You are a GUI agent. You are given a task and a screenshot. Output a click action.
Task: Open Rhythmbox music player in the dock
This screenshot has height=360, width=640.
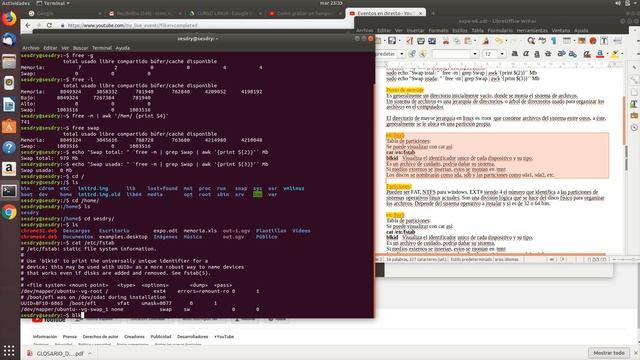tap(9, 83)
